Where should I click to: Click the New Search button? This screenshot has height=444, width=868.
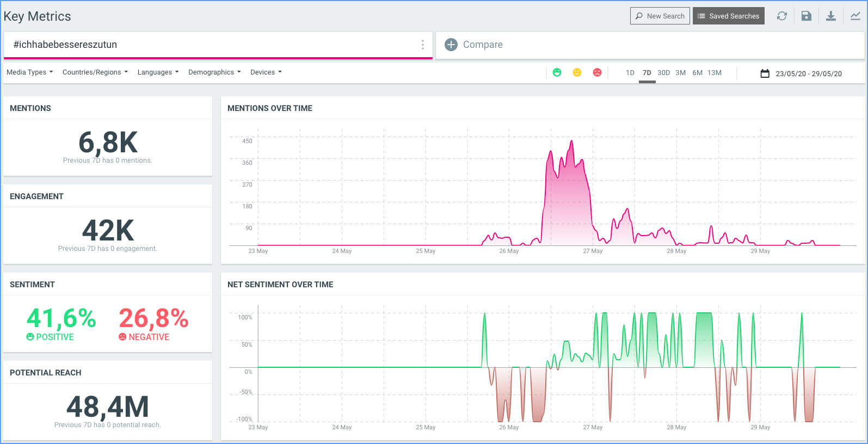(660, 16)
